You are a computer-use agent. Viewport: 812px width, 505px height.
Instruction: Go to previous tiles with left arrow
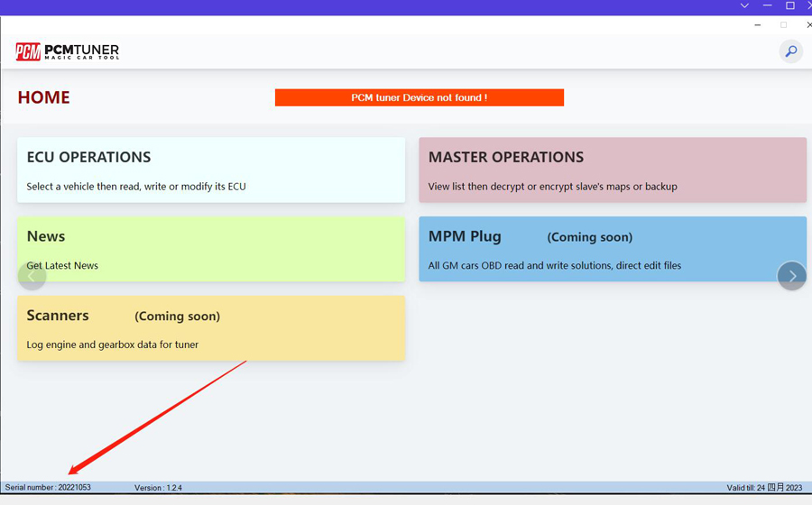[32, 276]
